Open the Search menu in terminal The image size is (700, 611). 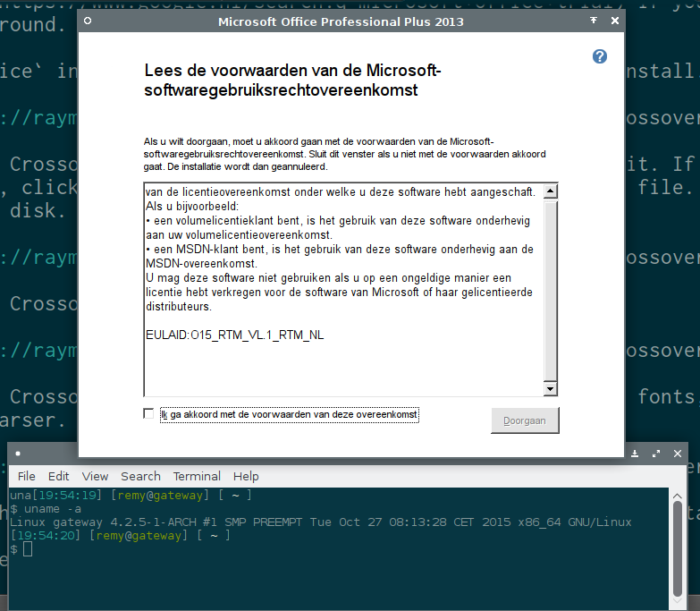(x=140, y=476)
